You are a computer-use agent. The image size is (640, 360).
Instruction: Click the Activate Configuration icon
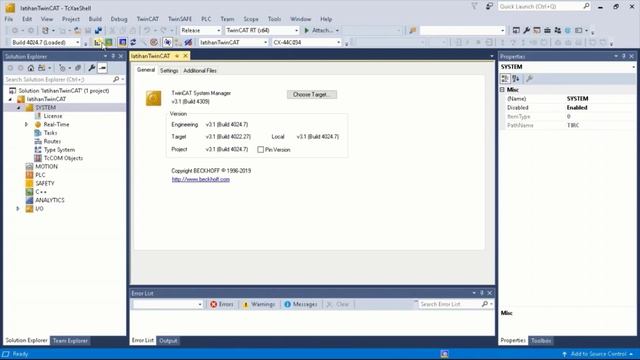(98, 42)
